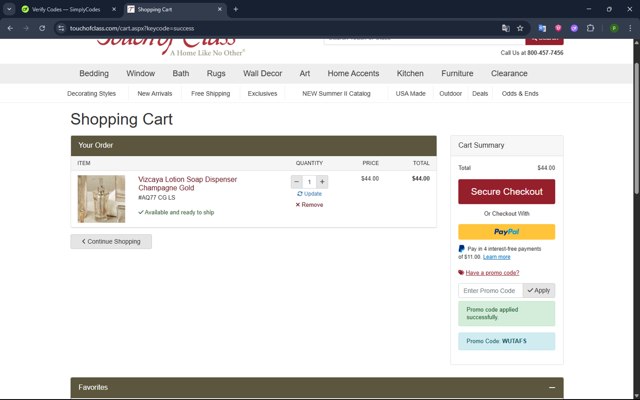Screen dimensions: 640x400
Task: Click the page vertical scrollbar
Action: [x=636, y=129]
